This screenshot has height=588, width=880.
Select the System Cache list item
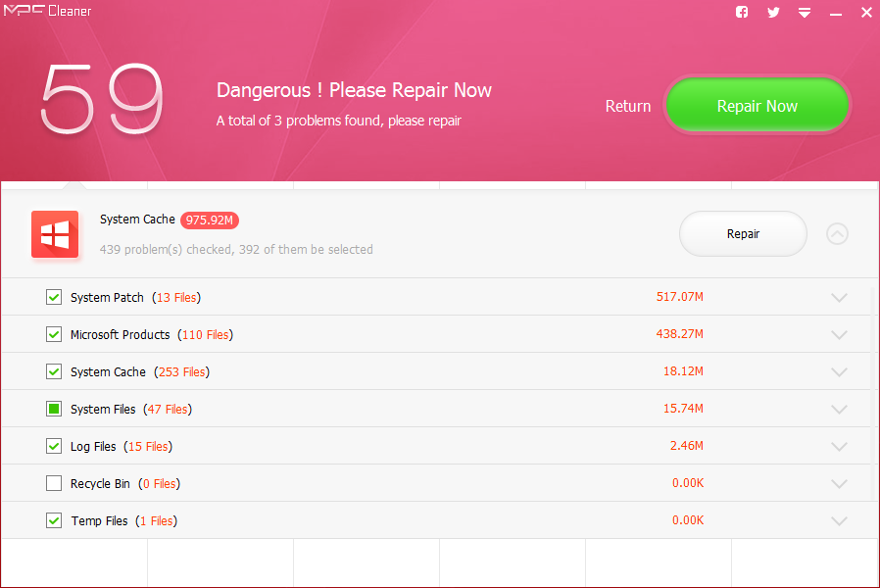point(108,372)
